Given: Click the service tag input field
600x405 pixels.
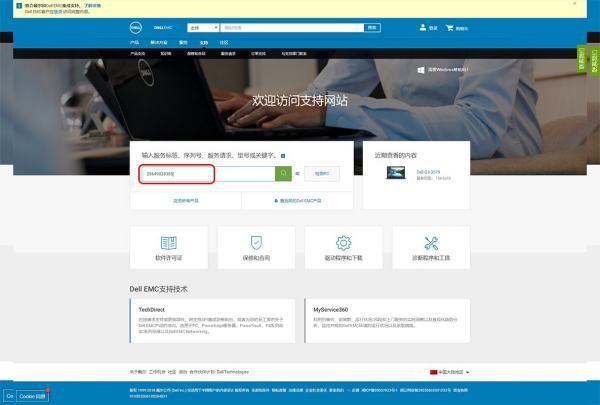Looking at the screenshot, I should click(207, 174).
